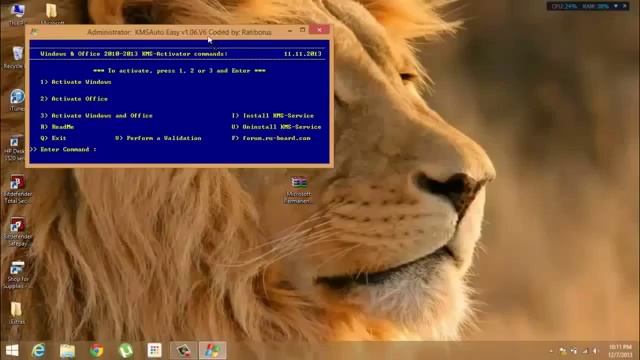Open the HP Deskjet printer shortcut
The height and width of the screenshot is (360, 640).
click(16, 148)
